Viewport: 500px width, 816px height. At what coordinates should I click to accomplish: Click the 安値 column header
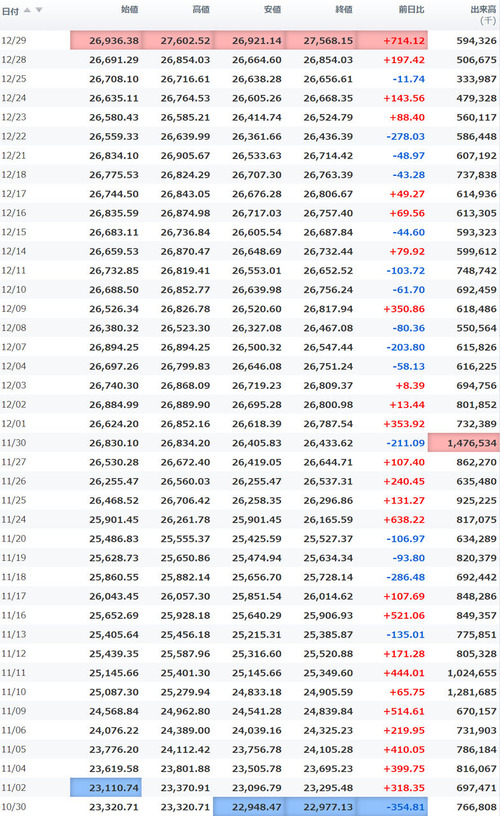point(272,9)
